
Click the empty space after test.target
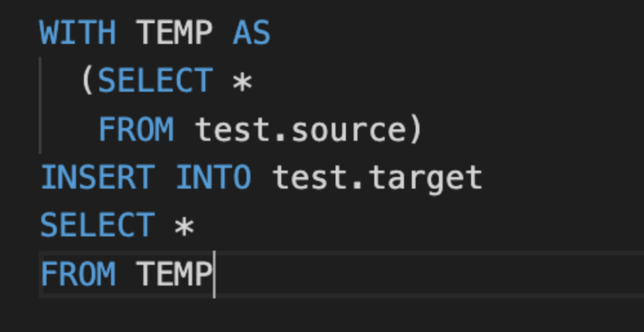click(x=561, y=178)
